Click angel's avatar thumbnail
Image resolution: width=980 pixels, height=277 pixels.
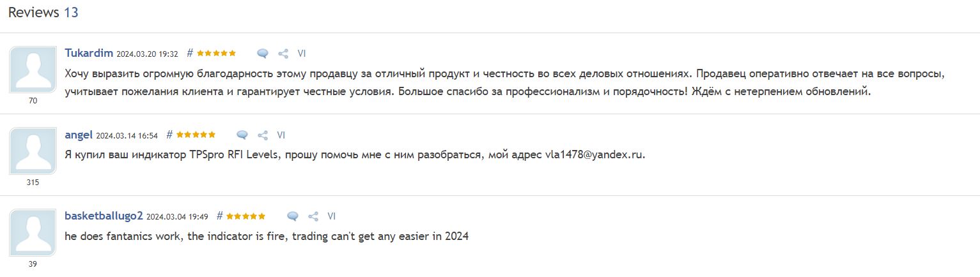click(33, 151)
